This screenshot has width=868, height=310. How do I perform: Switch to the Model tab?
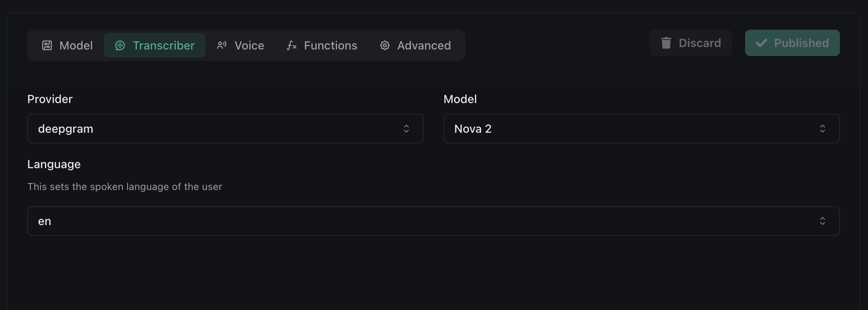click(x=76, y=45)
